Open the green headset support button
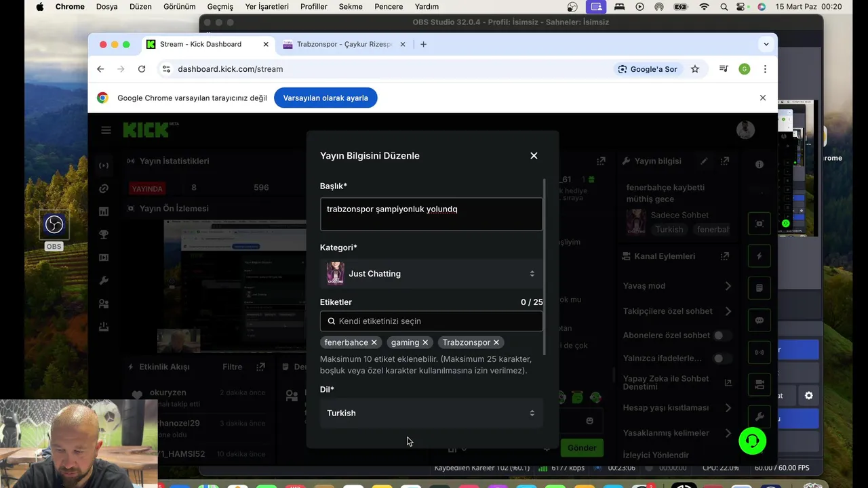Image resolution: width=868 pixels, height=488 pixels. coord(753,441)
